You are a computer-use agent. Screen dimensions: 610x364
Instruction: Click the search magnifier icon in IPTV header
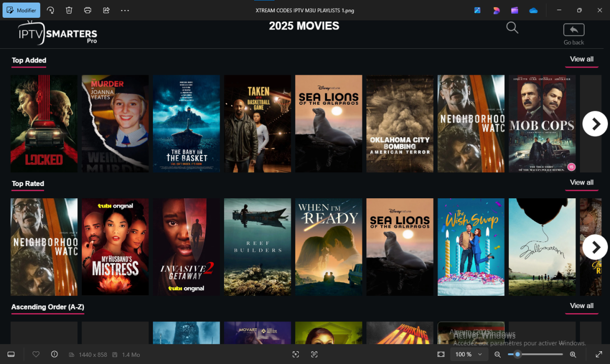512,28
